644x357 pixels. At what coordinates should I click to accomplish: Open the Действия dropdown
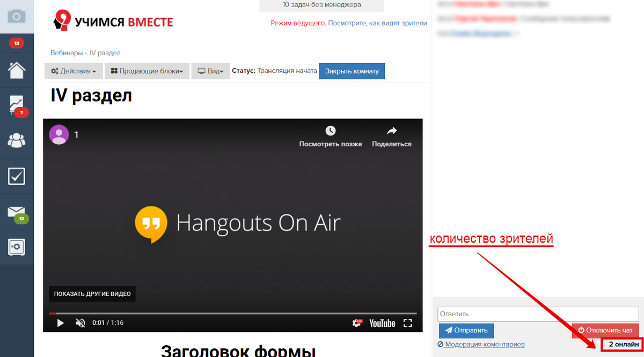(x=74, y=71)
